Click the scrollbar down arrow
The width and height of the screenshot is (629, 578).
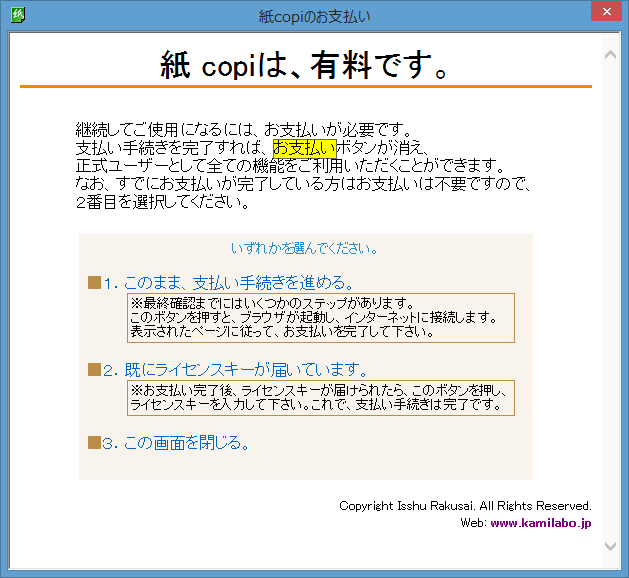(x=610, y=546)
